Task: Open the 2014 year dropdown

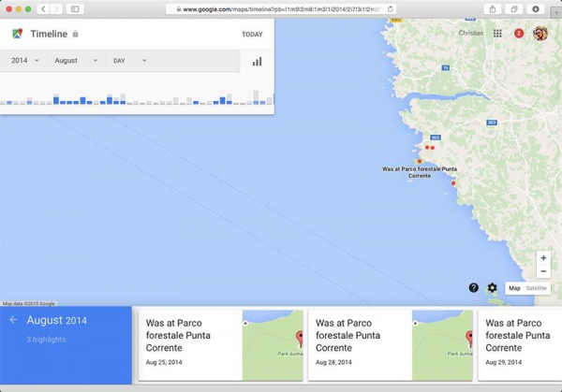Action: [24, 61]
